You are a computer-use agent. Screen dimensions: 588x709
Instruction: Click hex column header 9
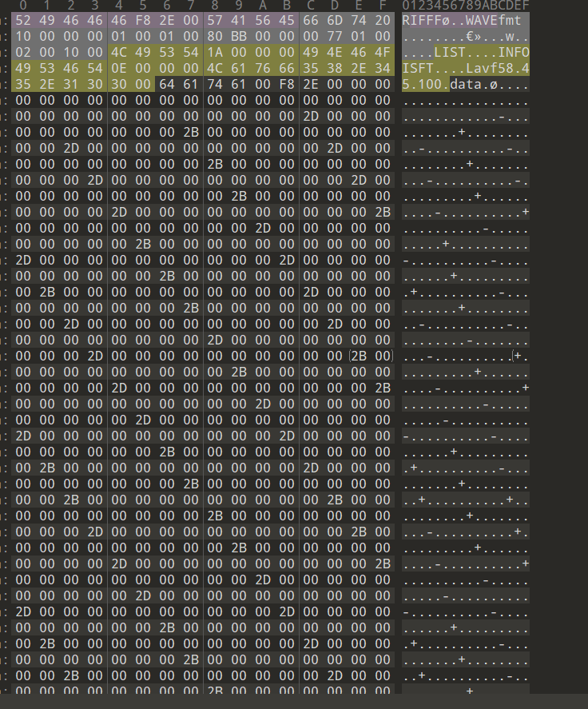coord(238,6)
